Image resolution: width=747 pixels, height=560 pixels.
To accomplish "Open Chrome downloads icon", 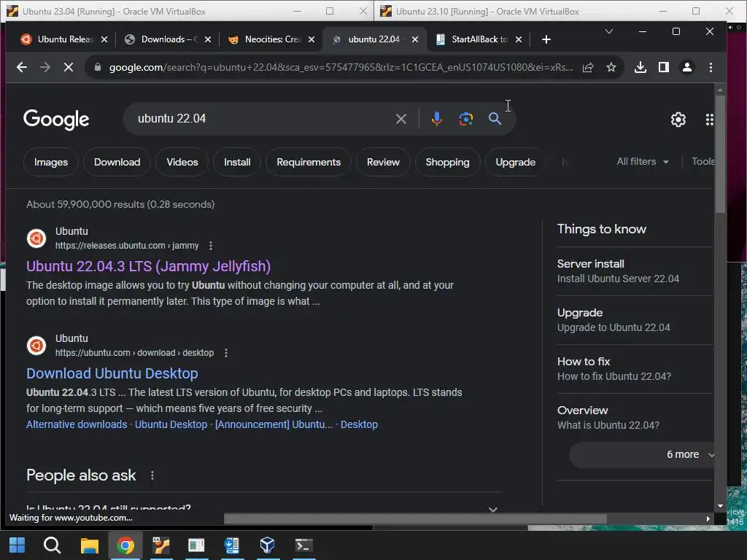I will [640, 67].
